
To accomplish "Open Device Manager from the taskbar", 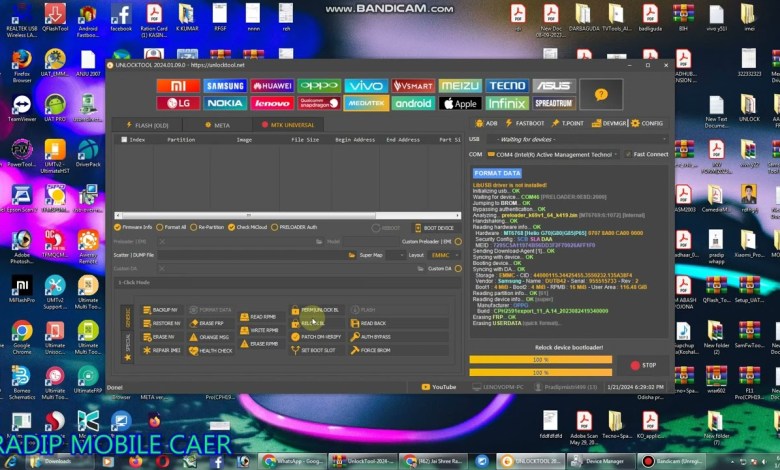I will point(599,462).
